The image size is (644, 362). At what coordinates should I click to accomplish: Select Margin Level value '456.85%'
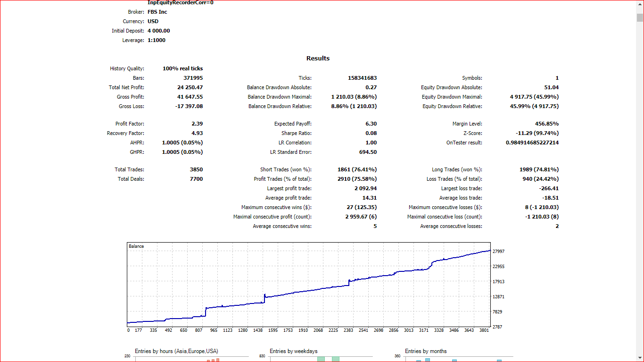coord(547,124)
